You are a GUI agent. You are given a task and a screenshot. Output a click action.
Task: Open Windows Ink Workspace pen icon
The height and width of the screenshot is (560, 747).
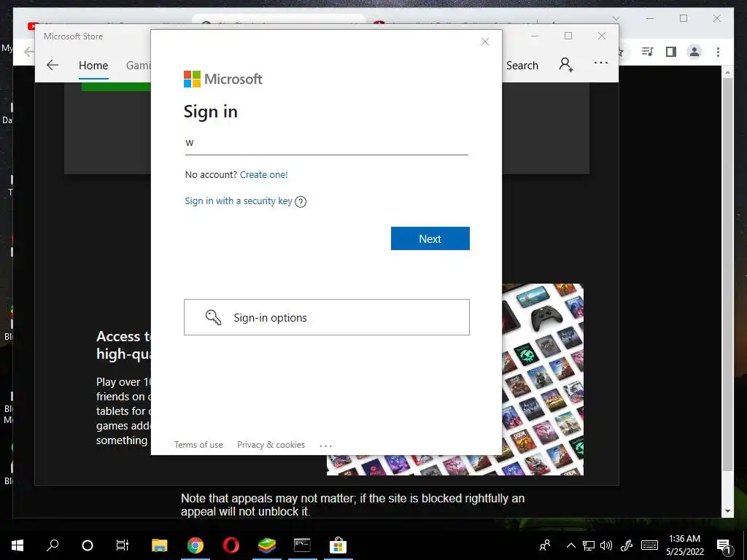click(x=627, y=545)
